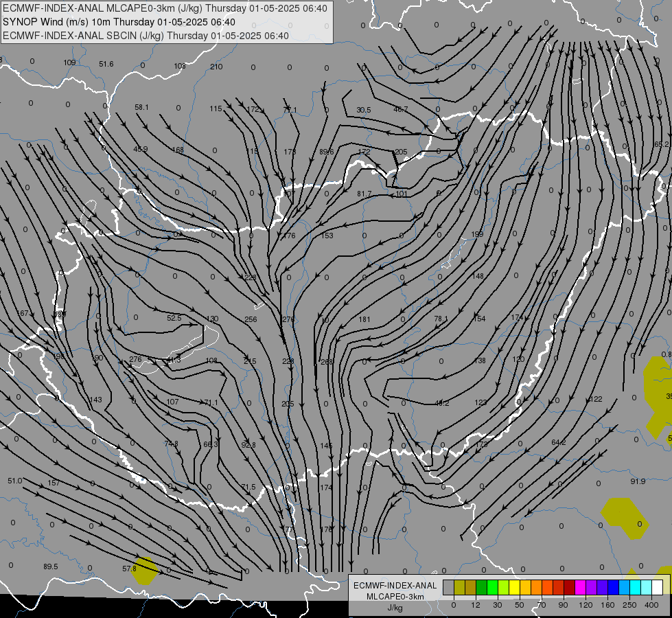Click the dark green legend swatch after the 12 tick
Screen dimensions: 672x618
(x=482, y=587)
